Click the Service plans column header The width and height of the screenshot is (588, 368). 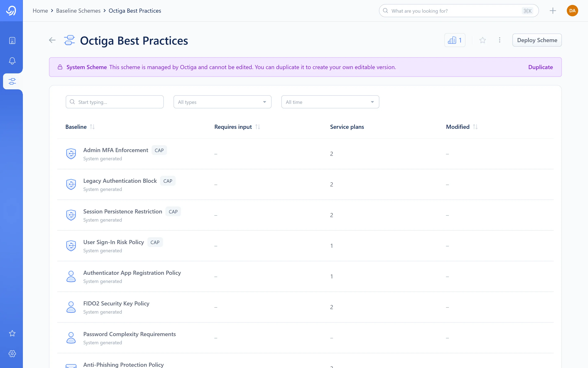(x=347, y=127)
